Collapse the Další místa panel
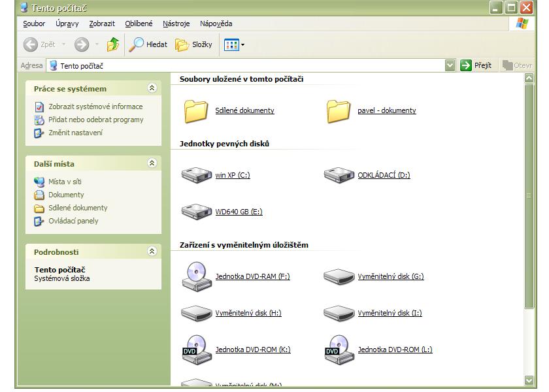Screen dimensions: 549x392 (x=152, y=163)
